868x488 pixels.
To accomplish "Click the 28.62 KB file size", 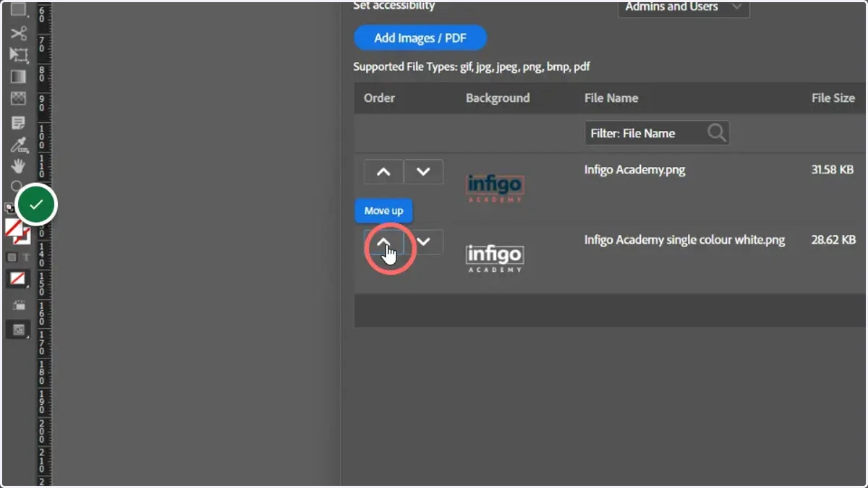I will coord(834,239).
